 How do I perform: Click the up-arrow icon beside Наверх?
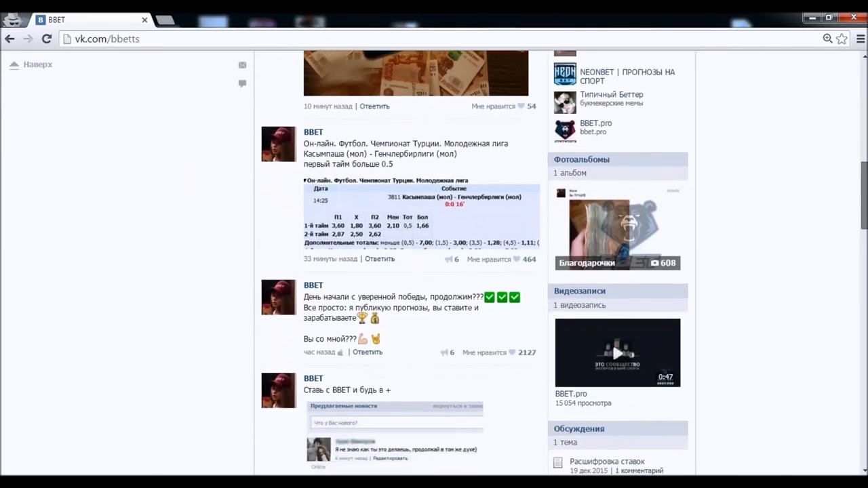[x=14, y=64]
